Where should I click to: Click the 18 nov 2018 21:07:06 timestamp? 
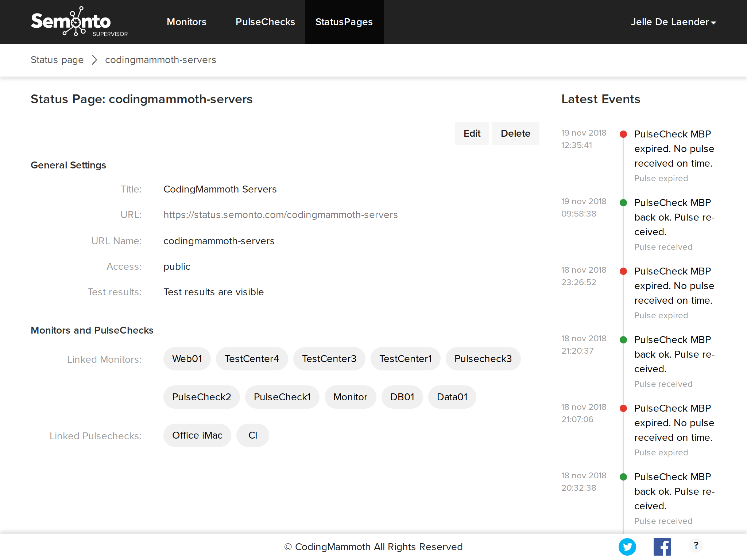(584, 413)
